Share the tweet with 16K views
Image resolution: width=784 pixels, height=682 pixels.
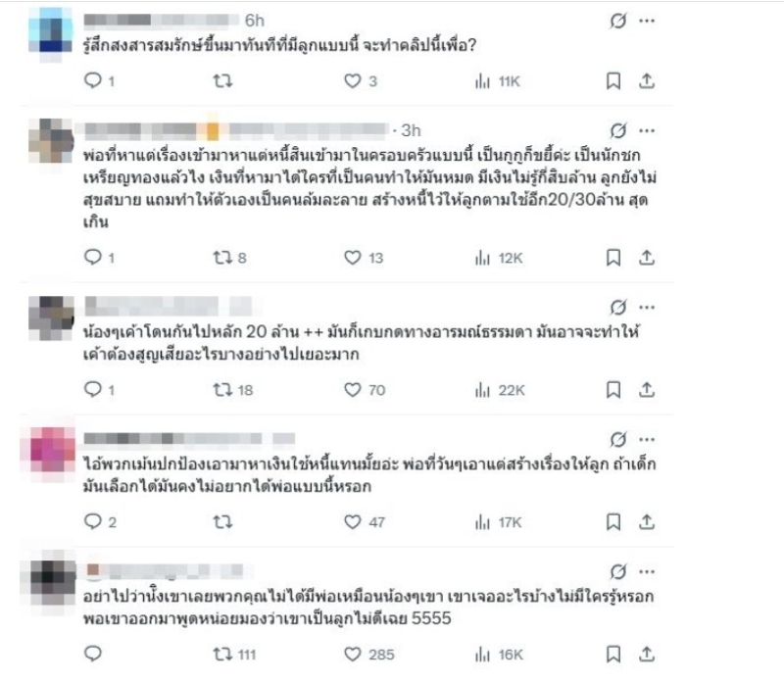647,654
